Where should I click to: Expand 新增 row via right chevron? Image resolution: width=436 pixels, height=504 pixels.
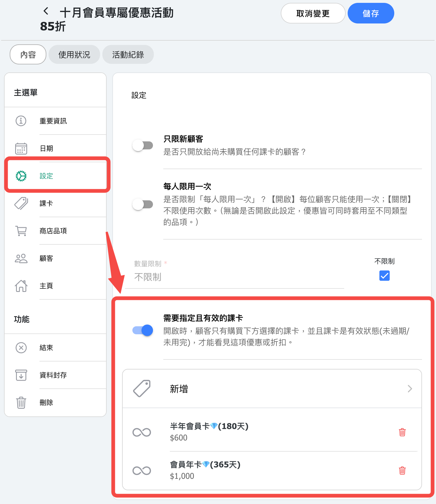tap(409, 389)
